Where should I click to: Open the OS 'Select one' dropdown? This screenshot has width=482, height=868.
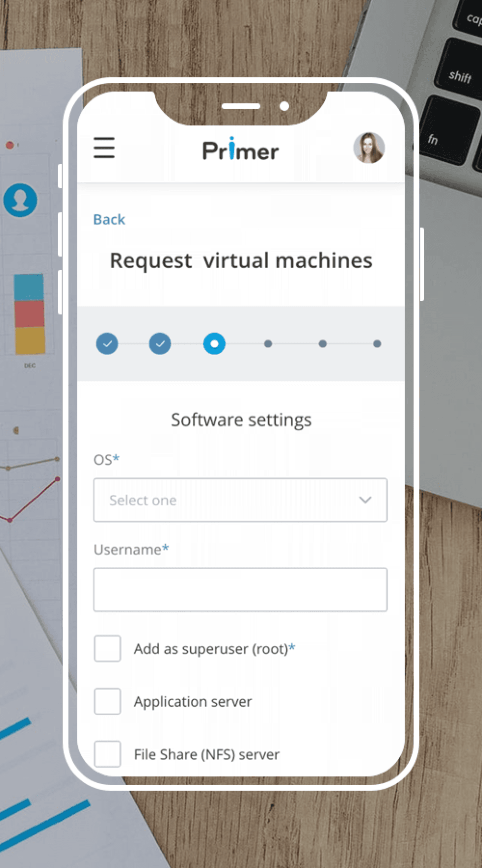coord(240,500)
